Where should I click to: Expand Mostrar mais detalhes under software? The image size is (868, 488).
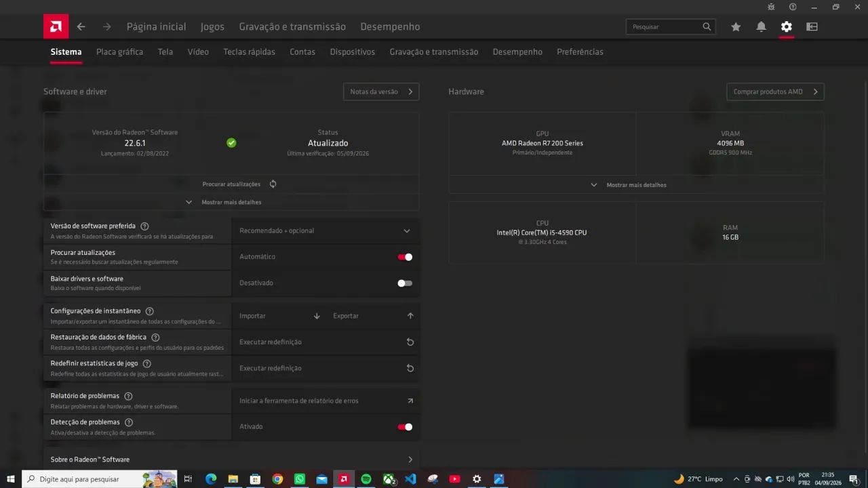[x=231, y=202]
